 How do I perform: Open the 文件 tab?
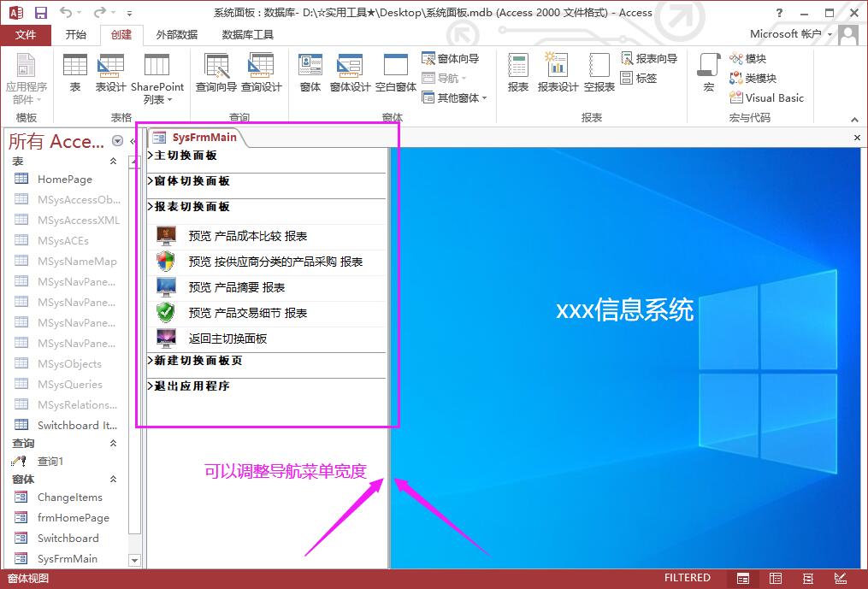26,35
